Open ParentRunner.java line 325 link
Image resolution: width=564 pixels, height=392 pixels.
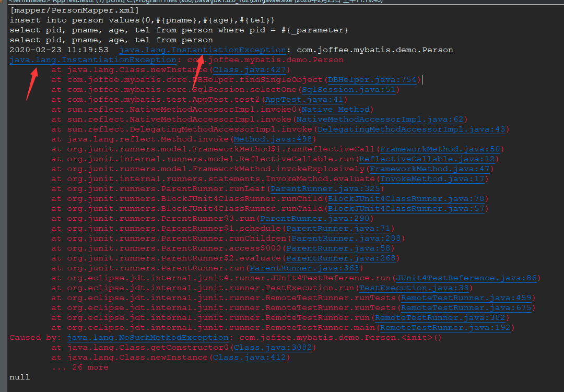tap(326, 188)
